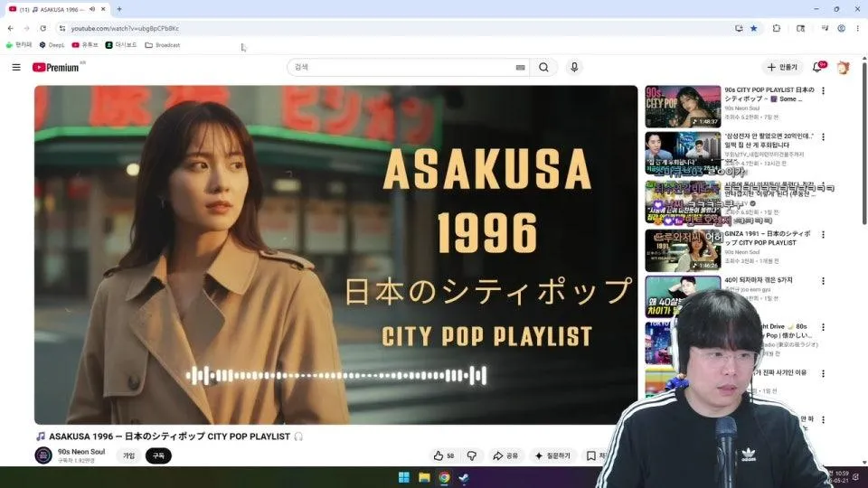View site information icon in address bar

[62, 28]
